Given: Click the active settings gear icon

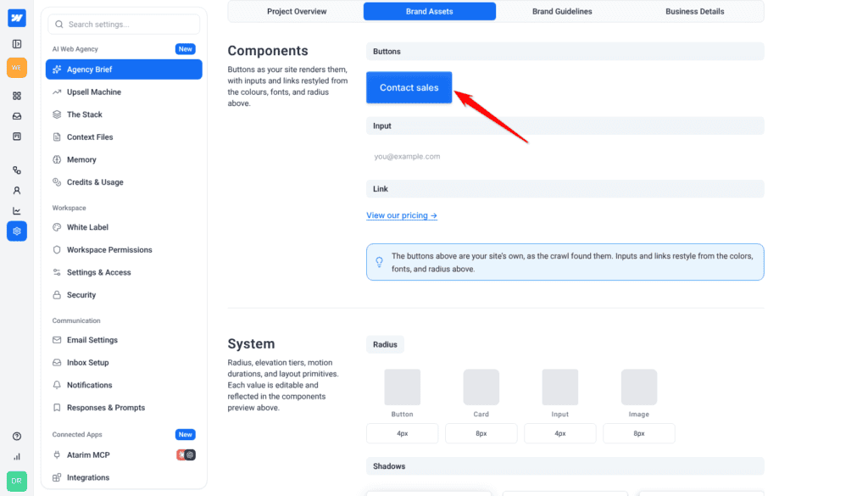Looking at the screenshot, I should [x=17, y=231].
